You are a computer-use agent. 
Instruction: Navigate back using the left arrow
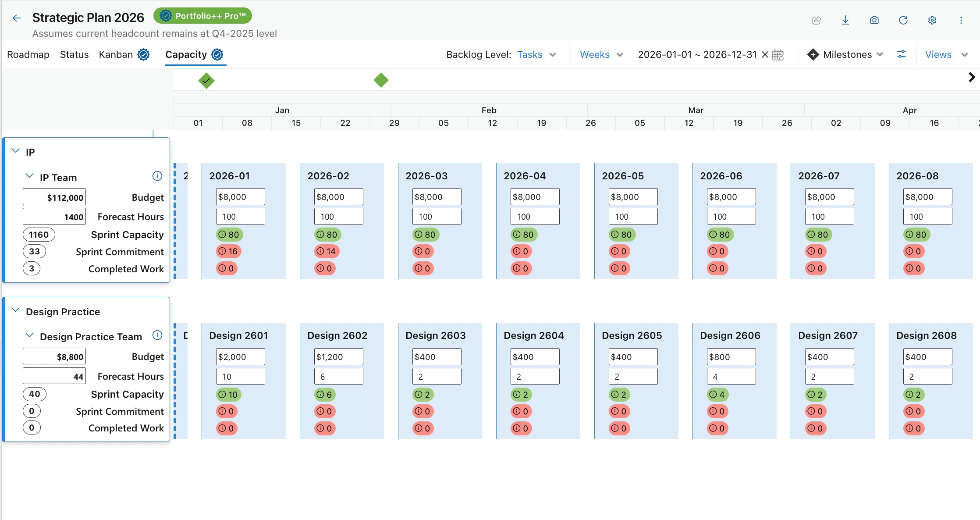(16, 18)
